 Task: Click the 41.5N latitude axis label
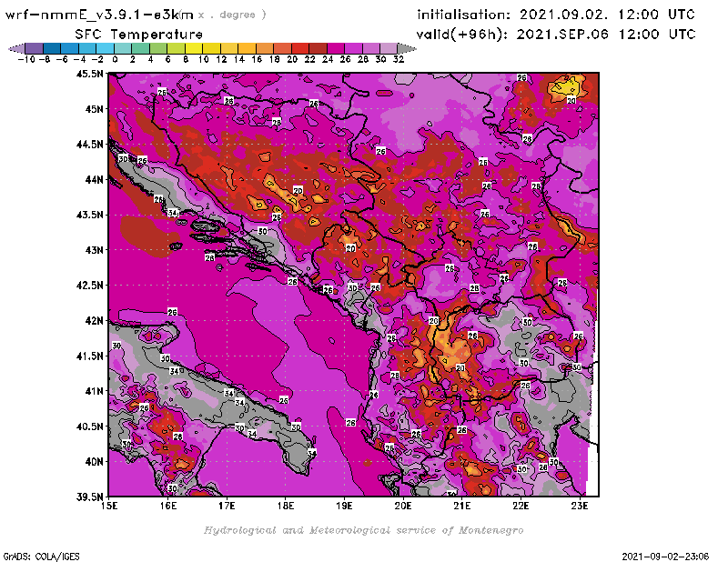pos(90,356)
